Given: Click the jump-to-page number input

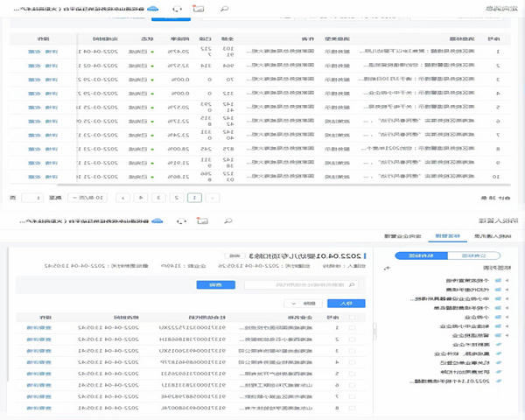Looking at the screenshot, I should [32, 198].
